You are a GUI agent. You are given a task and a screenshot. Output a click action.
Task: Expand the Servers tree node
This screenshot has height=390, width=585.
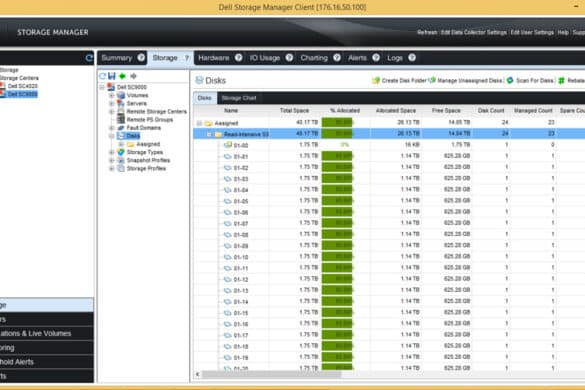(111, 103)
